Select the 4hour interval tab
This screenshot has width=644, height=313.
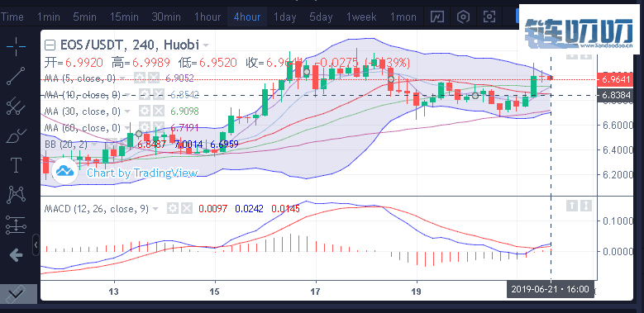coord(247,17)
